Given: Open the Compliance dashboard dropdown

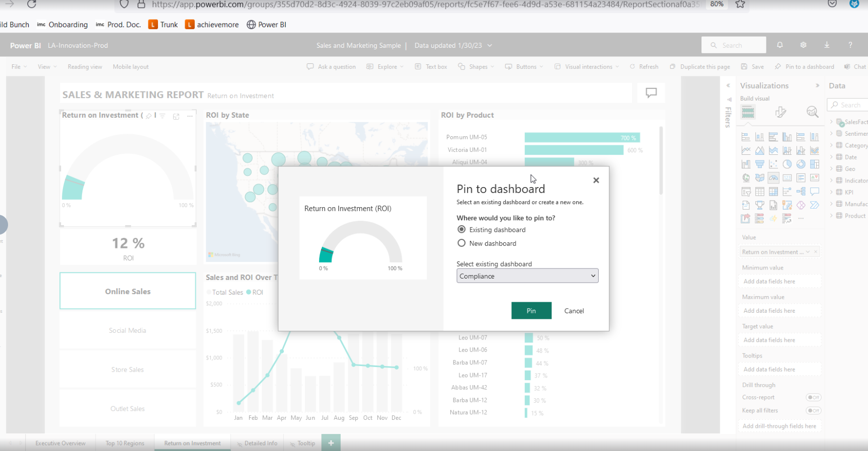Looking at the screenshot, I should coord(527,276).
